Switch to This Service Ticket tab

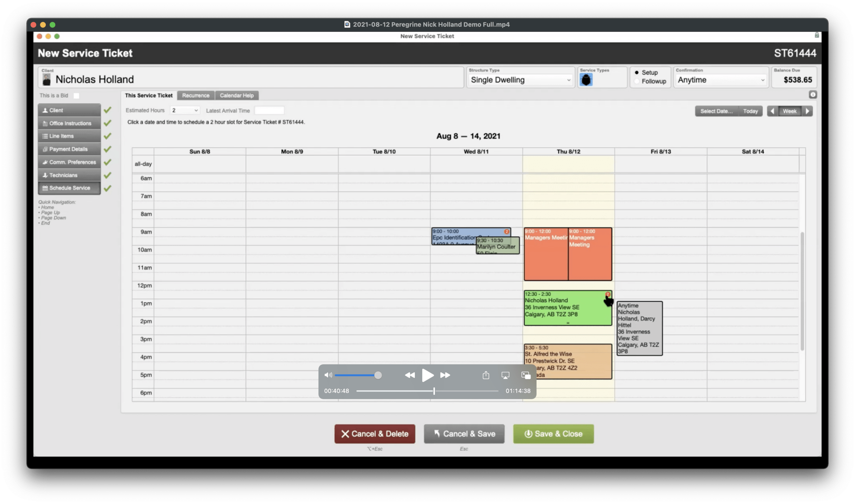coord(149,95)
